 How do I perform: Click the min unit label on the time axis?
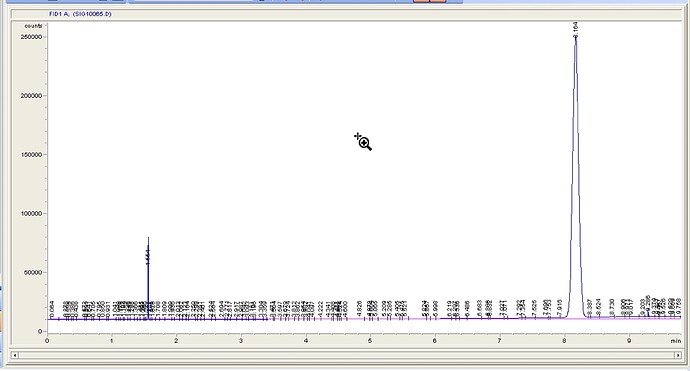point(675,341)
